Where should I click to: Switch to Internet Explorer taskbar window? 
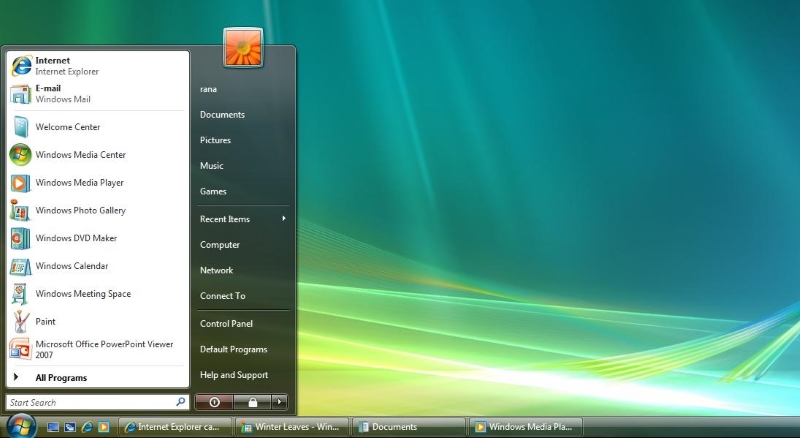(175, 427)
